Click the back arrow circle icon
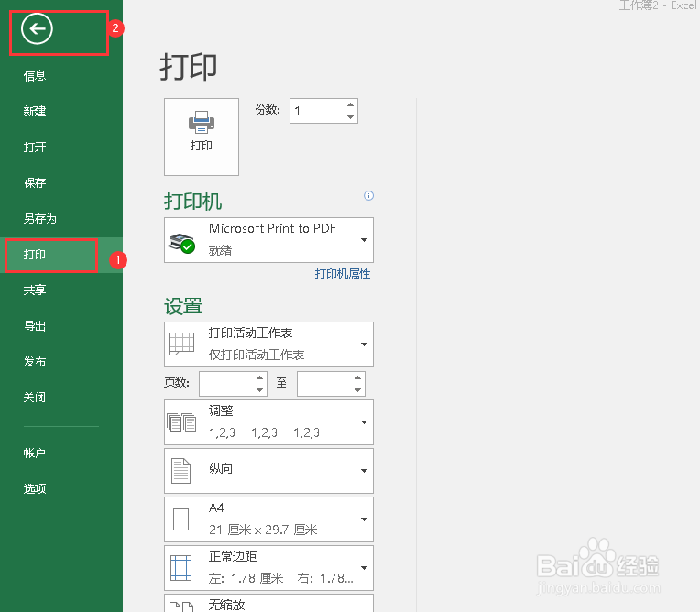Image resolution: width=700 pixels, height=612 pixels. [x=37, y=29]
